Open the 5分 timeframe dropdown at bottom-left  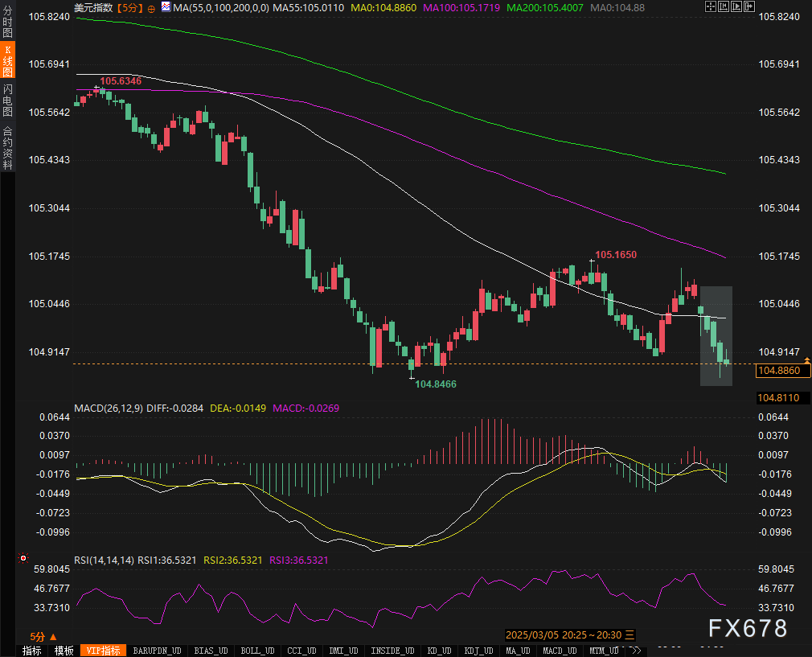pos(39,635)
